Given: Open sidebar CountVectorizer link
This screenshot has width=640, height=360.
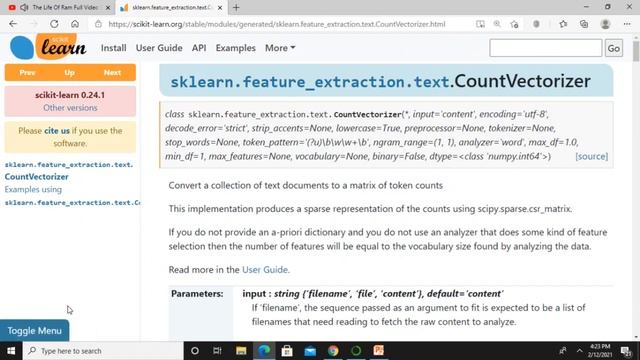Looking at the screenshot, I should pyautogui.click(x=37, y=177).
